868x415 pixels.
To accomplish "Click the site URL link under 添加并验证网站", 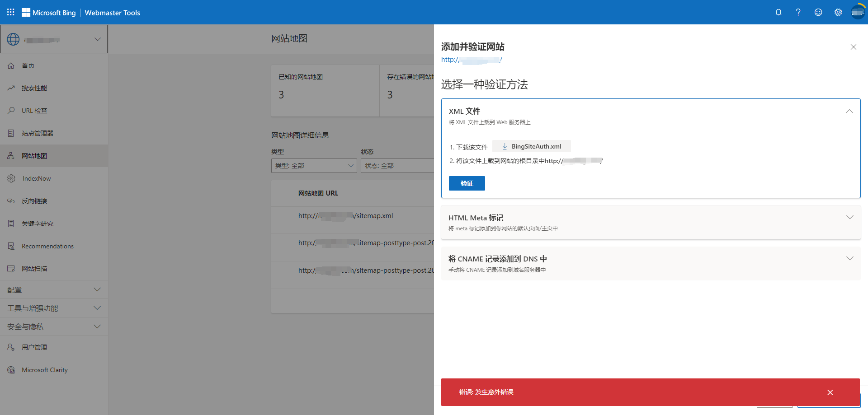I will 472,60.
